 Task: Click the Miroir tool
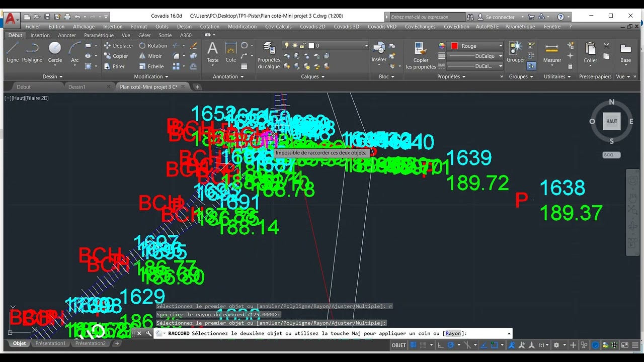(150, 56)
